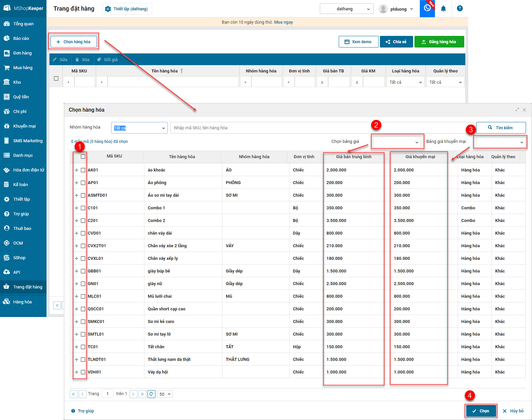Maximize the Chọn hàng hóa dialog
Screen dimensions: 532x420
[x=517, y=110]
